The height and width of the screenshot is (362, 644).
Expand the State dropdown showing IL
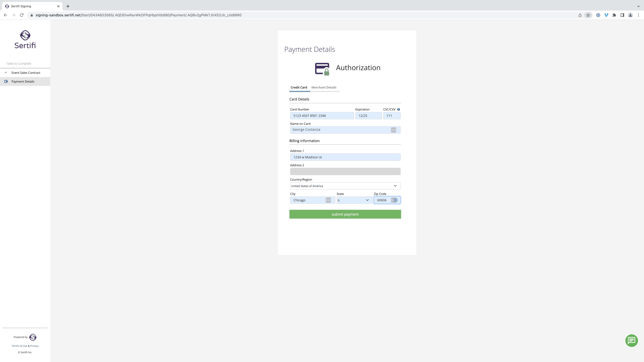(354, 200)
